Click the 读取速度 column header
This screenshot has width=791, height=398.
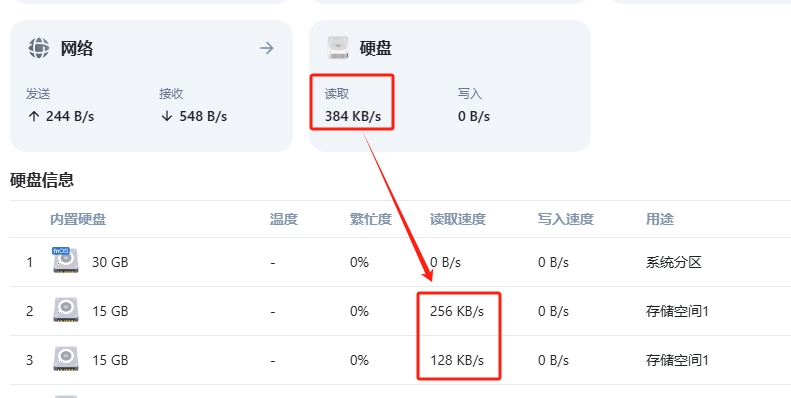[458, 219]
